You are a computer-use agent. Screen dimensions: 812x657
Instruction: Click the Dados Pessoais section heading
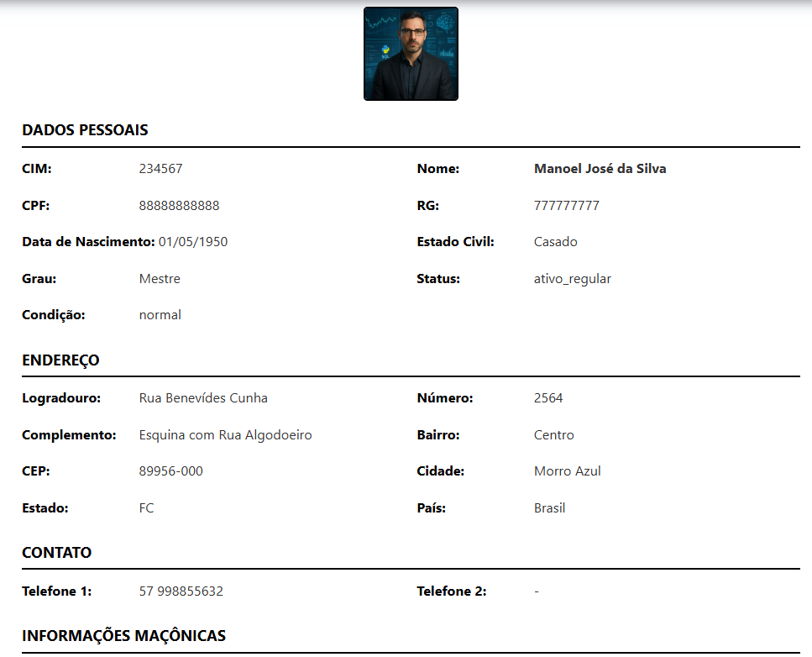click(x=85, y=130)
